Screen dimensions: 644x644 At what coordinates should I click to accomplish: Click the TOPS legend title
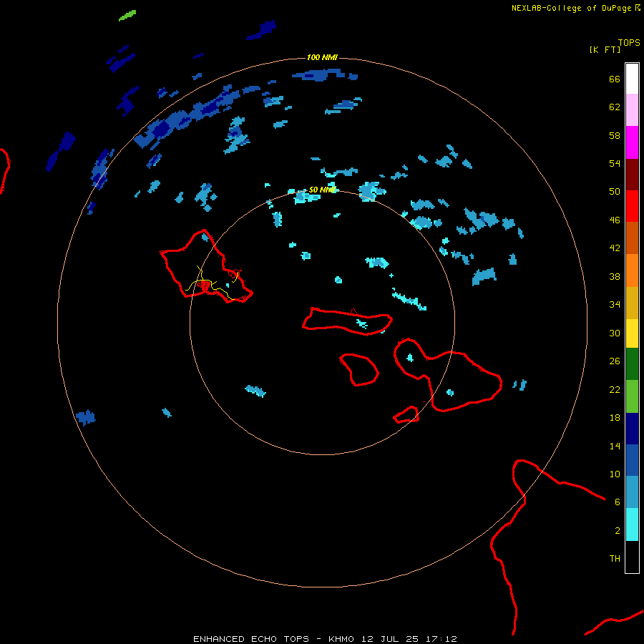629,42
